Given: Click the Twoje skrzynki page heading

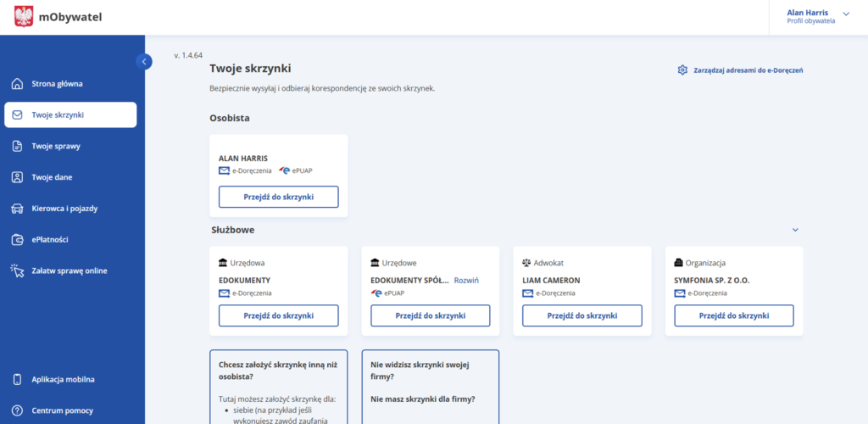Looking at the screenshot, I should point(250,69).
